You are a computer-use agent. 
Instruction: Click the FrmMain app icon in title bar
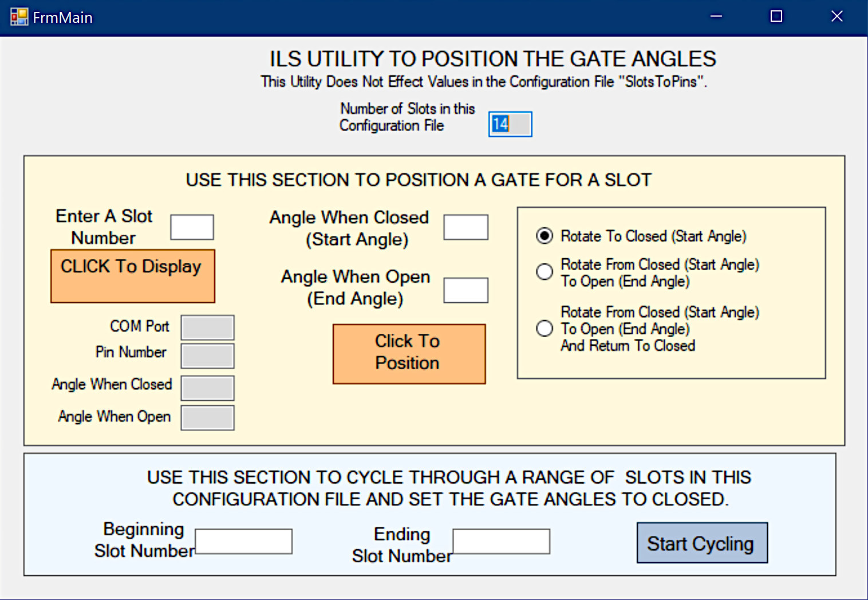19,17
